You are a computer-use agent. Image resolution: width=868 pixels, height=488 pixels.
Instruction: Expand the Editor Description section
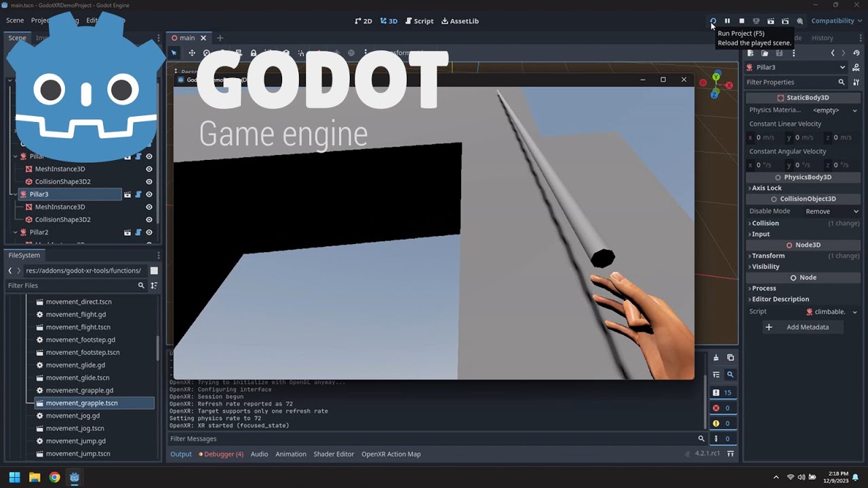(x=779, y=299)
